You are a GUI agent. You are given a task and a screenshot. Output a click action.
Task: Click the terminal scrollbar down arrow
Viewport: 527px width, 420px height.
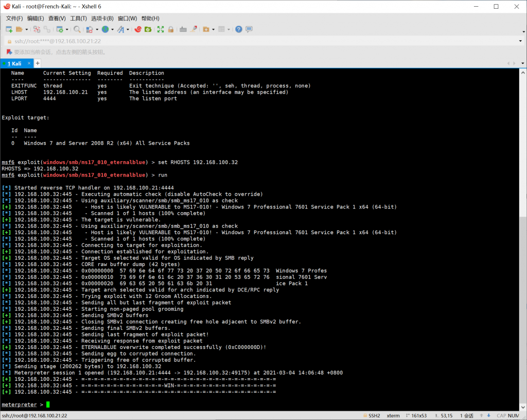click(x=523, y=407)
